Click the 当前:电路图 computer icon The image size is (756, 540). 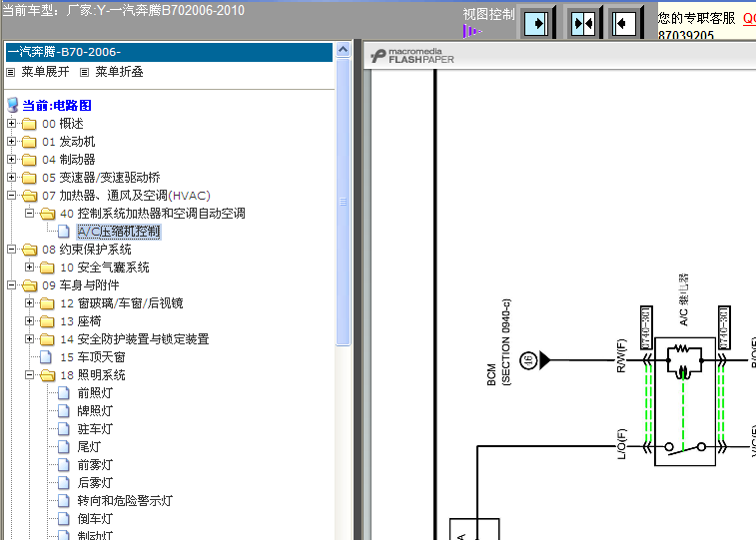tap(13, 105)
